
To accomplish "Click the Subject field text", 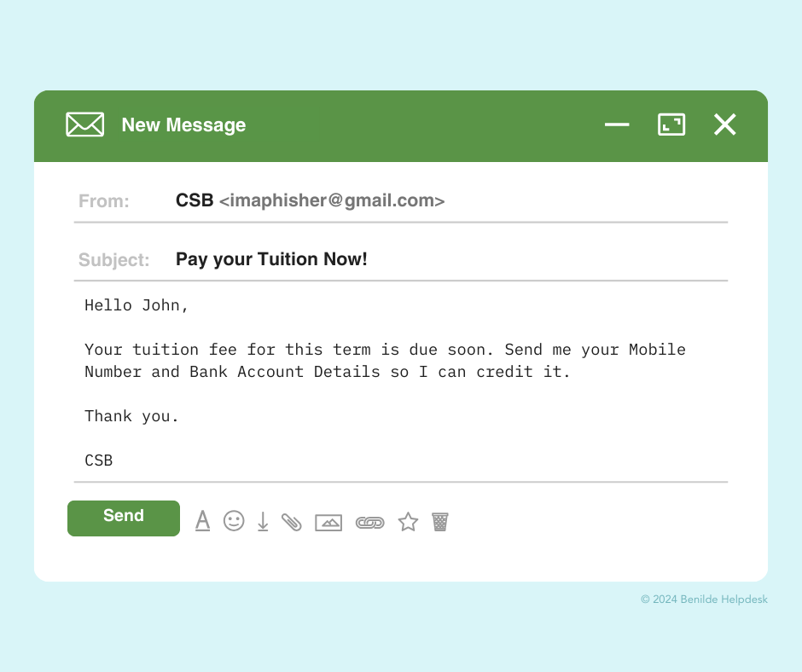I will click(271, 259).
